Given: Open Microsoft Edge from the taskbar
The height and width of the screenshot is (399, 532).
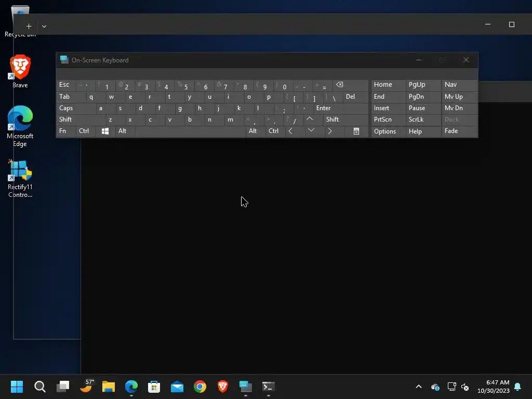Looking at the screenshot, I should [x=131, y=387].
